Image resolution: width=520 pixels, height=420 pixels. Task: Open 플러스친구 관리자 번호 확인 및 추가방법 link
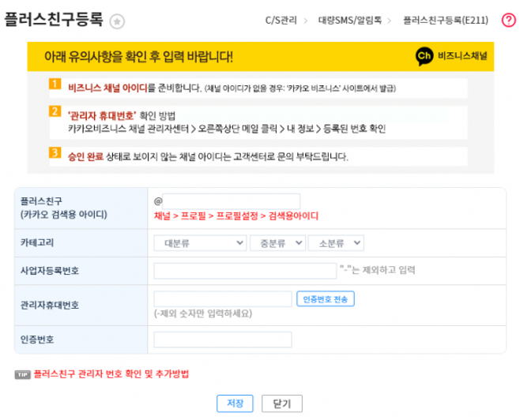pos(111,374)
